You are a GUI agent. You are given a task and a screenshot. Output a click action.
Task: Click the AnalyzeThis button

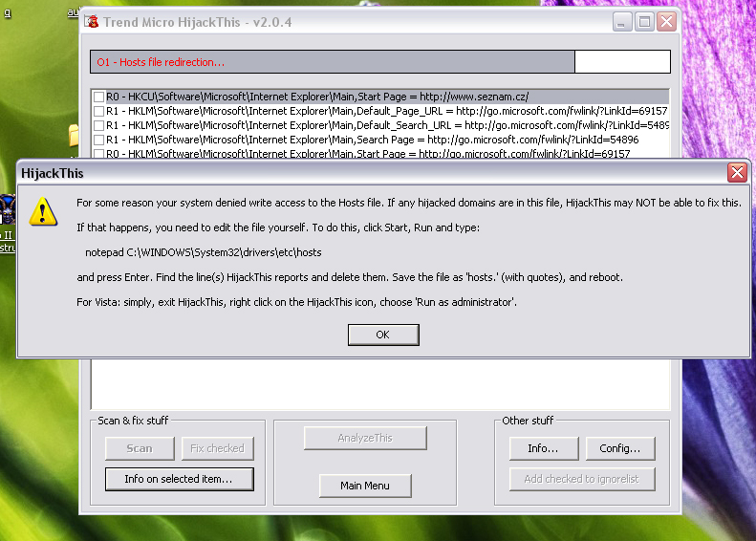pos(365,438)
